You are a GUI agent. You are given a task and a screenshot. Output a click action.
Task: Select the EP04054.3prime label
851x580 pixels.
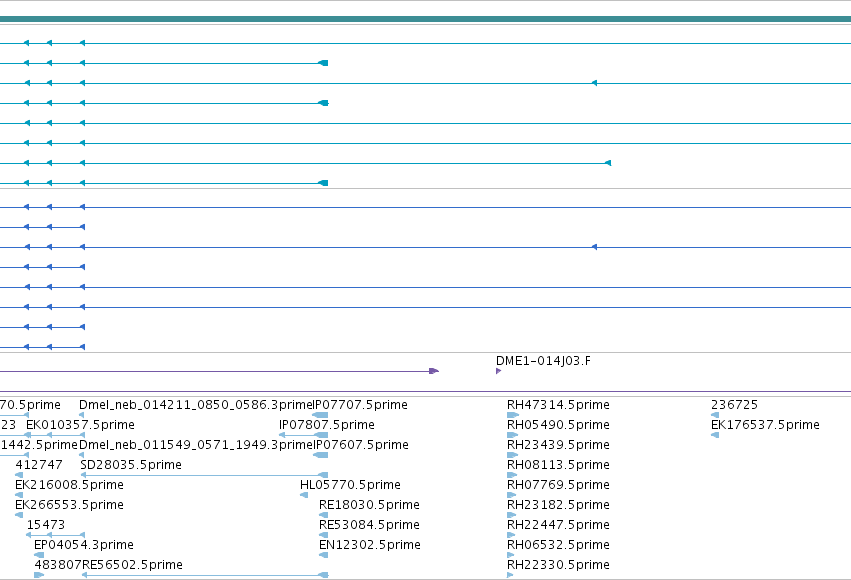(x=84, y=545)
